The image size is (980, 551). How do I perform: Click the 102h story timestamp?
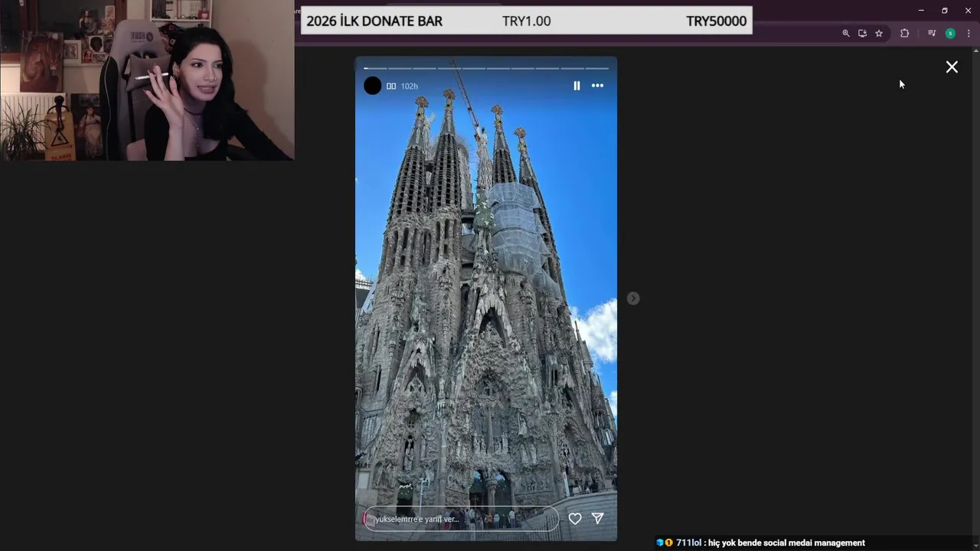coord(410,86)
